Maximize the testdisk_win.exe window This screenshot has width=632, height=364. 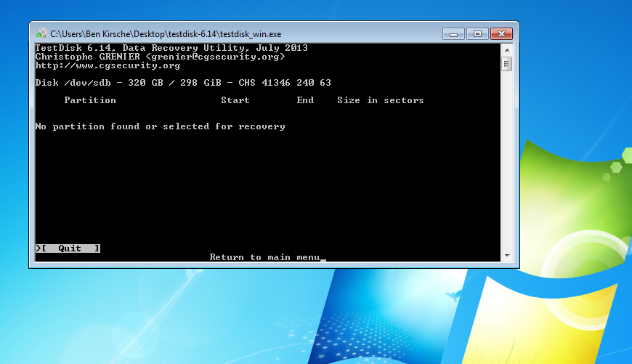(477, 34)
